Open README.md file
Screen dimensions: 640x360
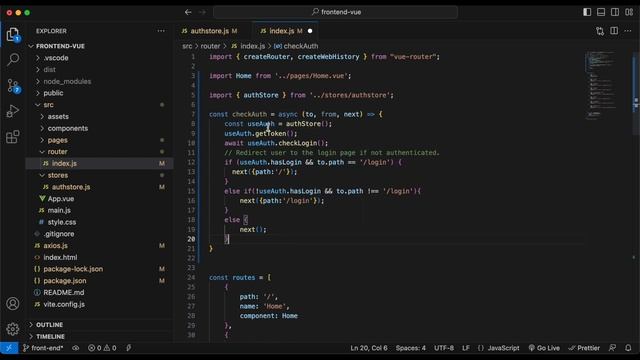click(x=63, y=293)
